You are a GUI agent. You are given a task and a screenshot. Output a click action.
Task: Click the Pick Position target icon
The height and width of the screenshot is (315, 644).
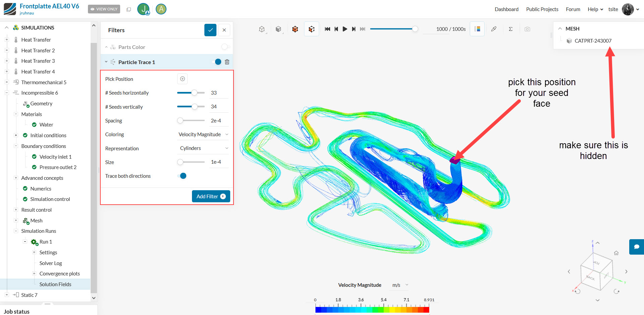point(182,79)
